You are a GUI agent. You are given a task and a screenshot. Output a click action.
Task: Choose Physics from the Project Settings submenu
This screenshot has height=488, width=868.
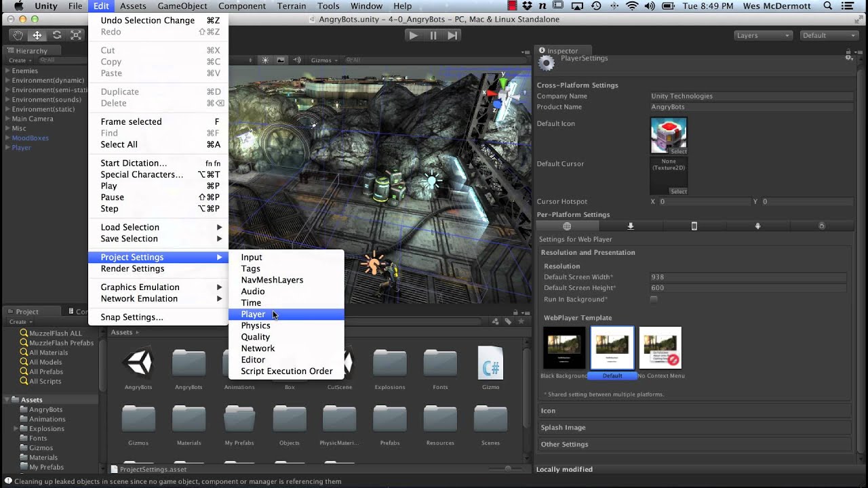click(x=256, y=325)
